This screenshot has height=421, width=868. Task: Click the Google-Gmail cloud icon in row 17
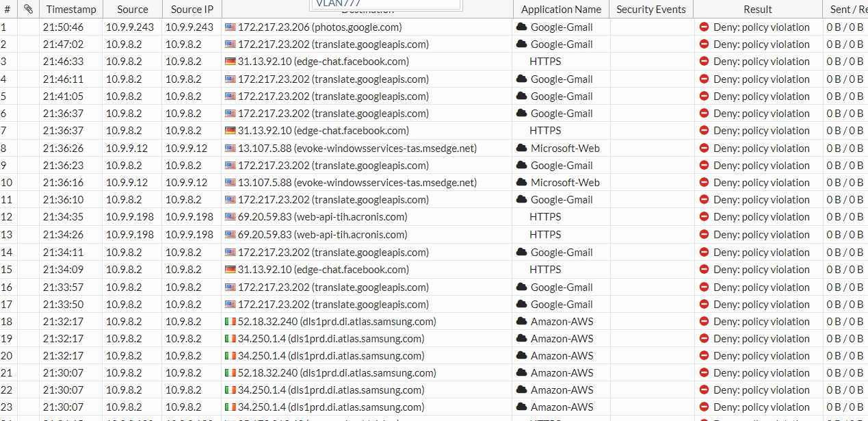[x=521, y=304]
